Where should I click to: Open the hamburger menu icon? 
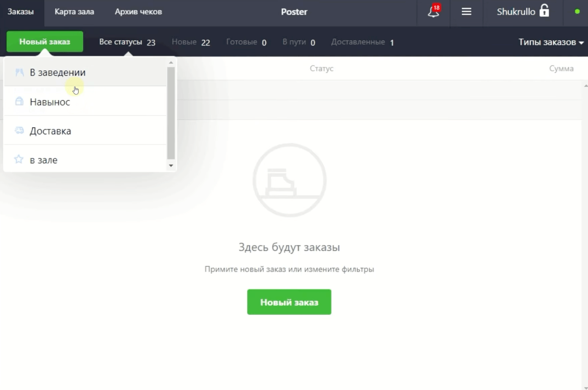point(466,12)
